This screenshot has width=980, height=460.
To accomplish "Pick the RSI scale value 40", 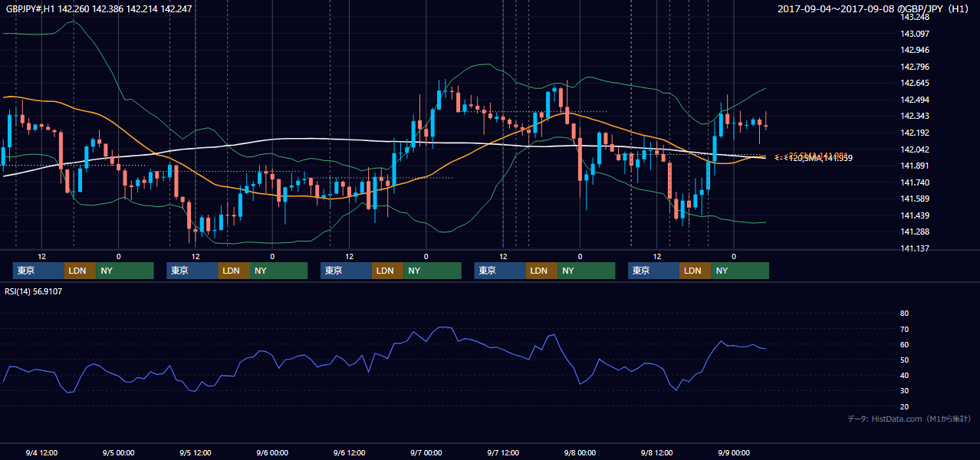I will tap(904, 376).
